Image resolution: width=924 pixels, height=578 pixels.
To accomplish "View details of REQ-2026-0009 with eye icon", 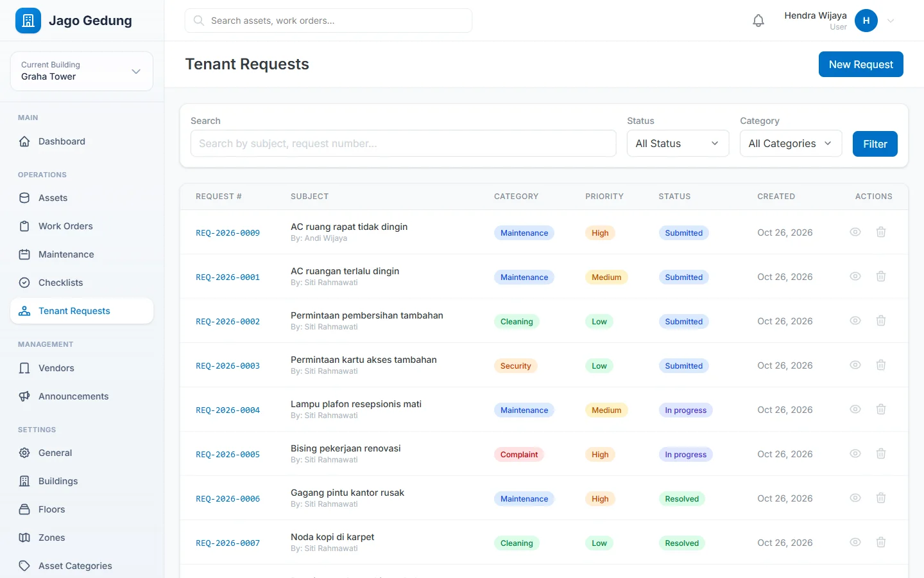I will click(855, 232).
